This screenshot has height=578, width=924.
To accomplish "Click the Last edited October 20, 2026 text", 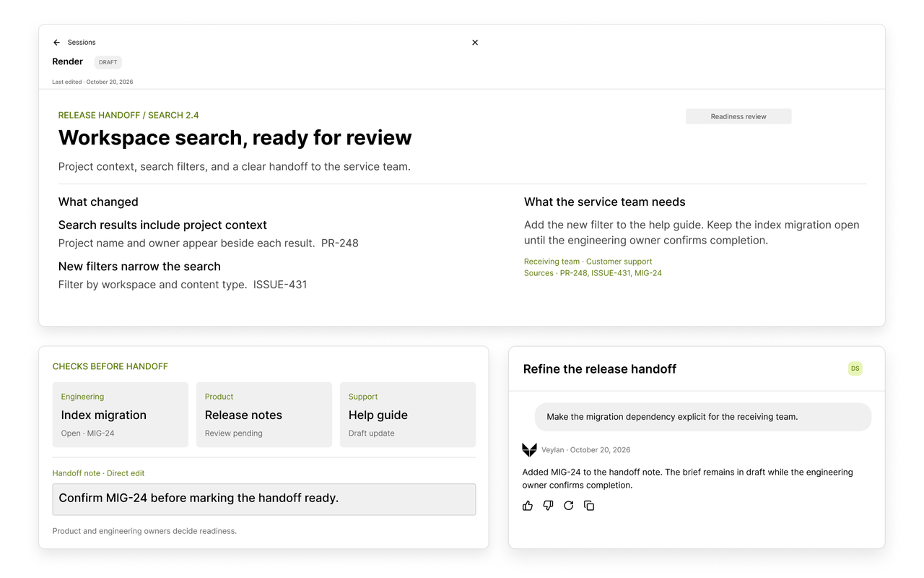I will click(92, 82).
